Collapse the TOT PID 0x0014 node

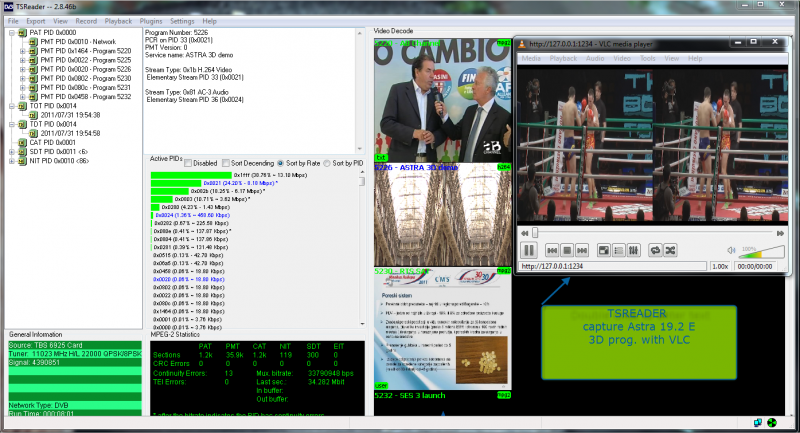pos(12,106)
